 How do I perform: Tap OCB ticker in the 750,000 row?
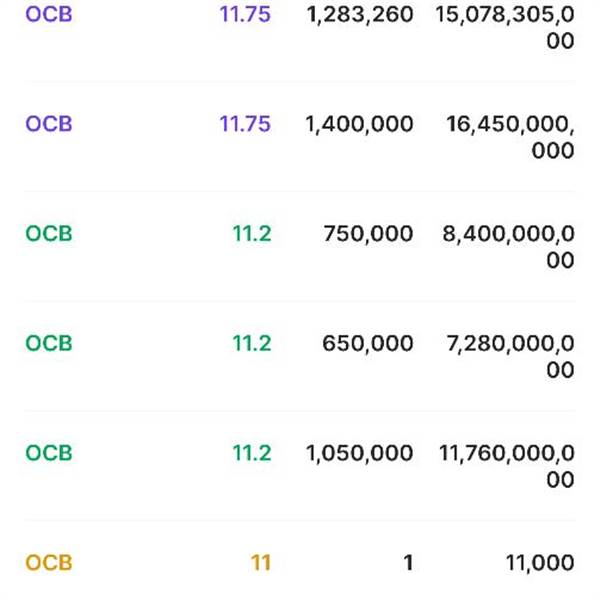point(49,234)
